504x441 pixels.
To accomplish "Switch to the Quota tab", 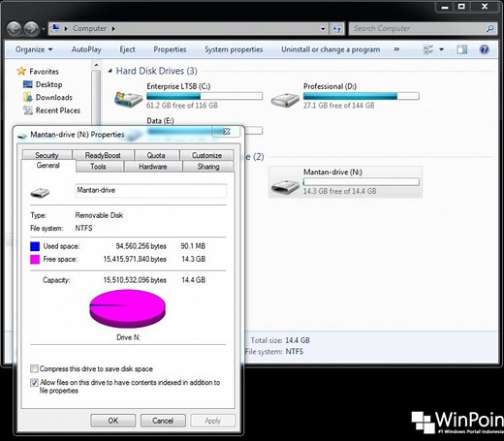I will pyautogui.click(x=156, y=155).
